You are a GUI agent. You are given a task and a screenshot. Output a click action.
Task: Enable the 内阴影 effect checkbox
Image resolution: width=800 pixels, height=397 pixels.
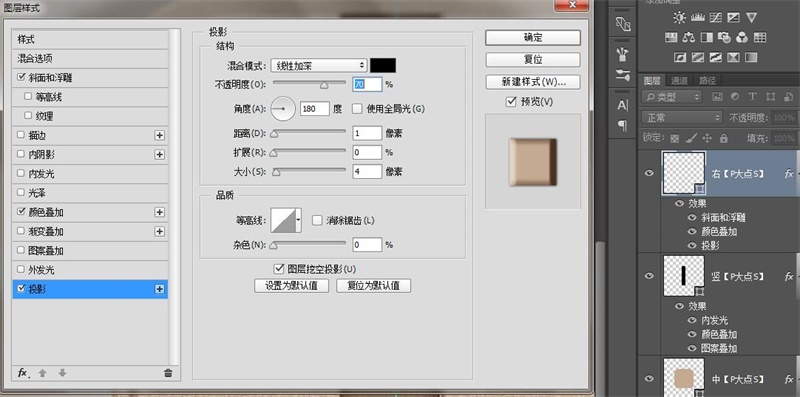coord(20,155)
